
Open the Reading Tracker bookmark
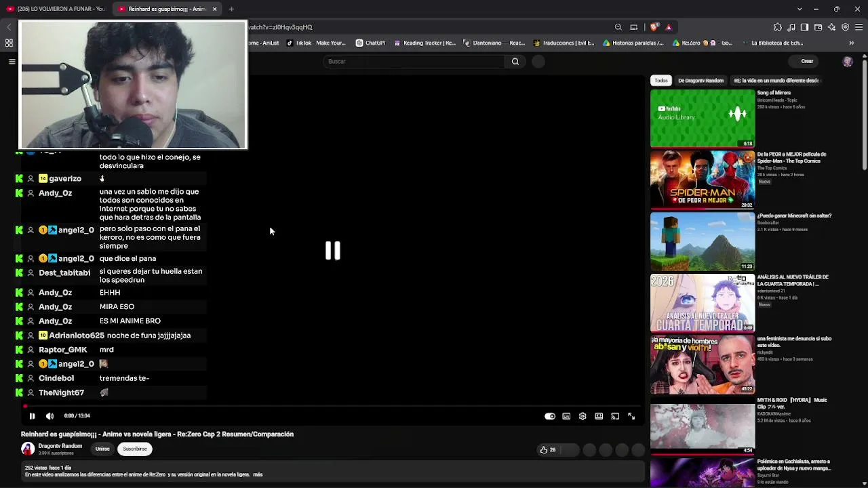[425, 43]
